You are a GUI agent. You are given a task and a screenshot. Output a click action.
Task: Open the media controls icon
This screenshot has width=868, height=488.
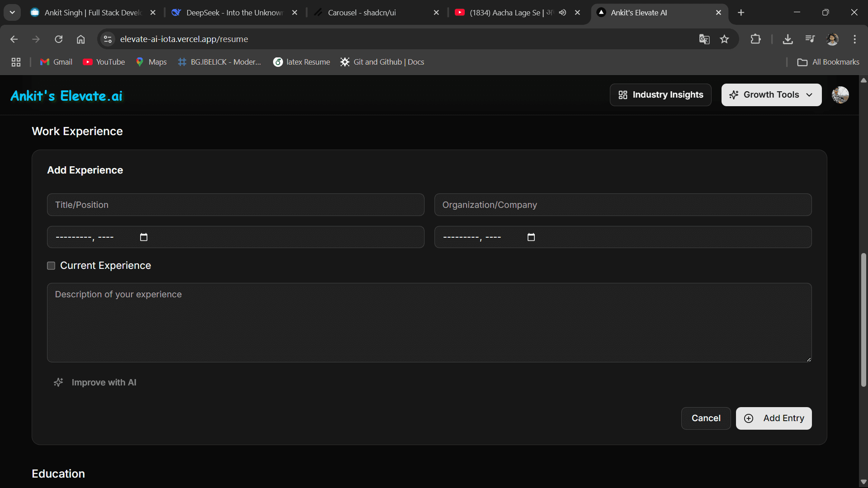[810, 39]
